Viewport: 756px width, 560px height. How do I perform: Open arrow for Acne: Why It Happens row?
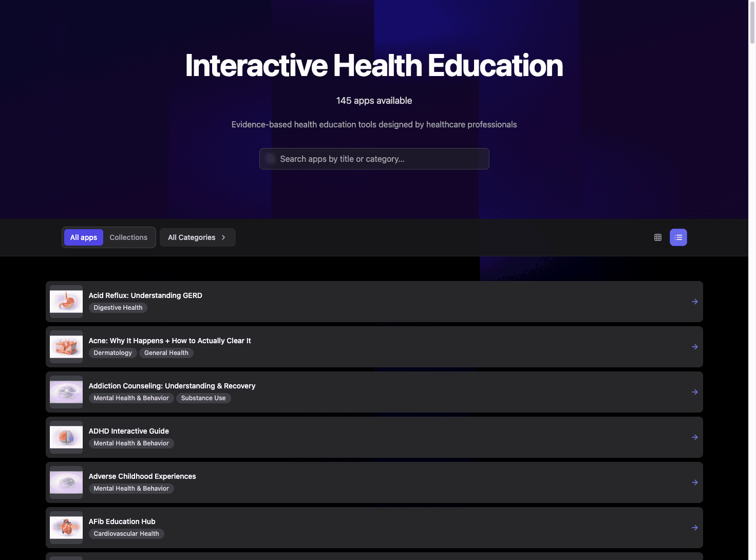click(694, 347)
